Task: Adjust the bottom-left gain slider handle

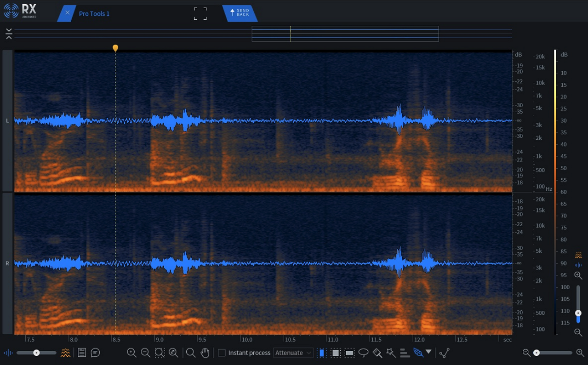Action: point(36,353)
